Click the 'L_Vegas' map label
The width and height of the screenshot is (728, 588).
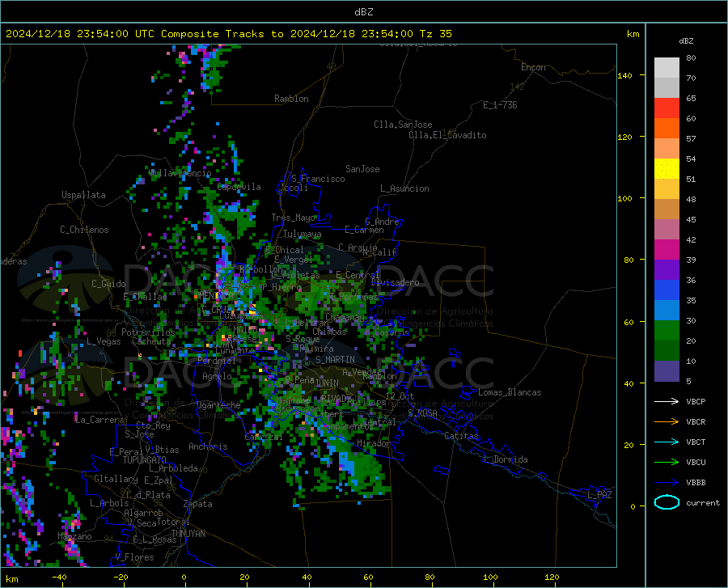tap(104, 341)
